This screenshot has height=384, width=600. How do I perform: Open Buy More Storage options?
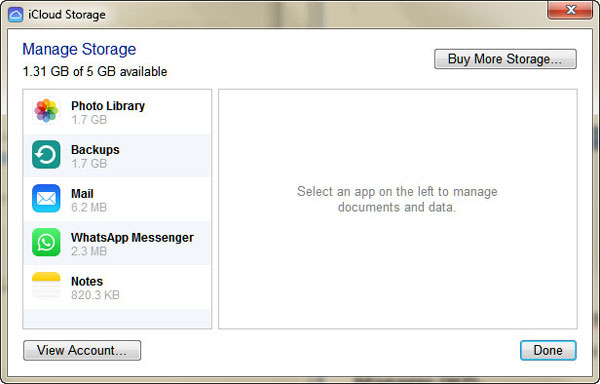[505, 59]
